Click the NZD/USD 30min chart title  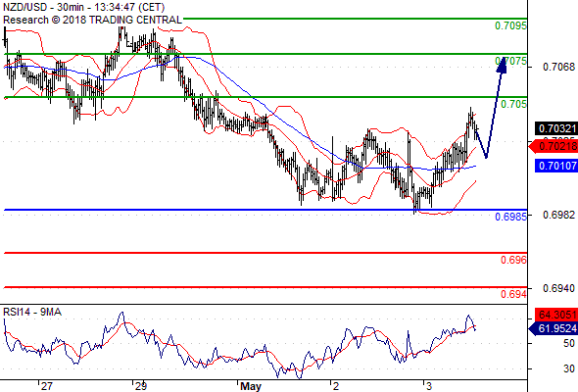(84, 7)
